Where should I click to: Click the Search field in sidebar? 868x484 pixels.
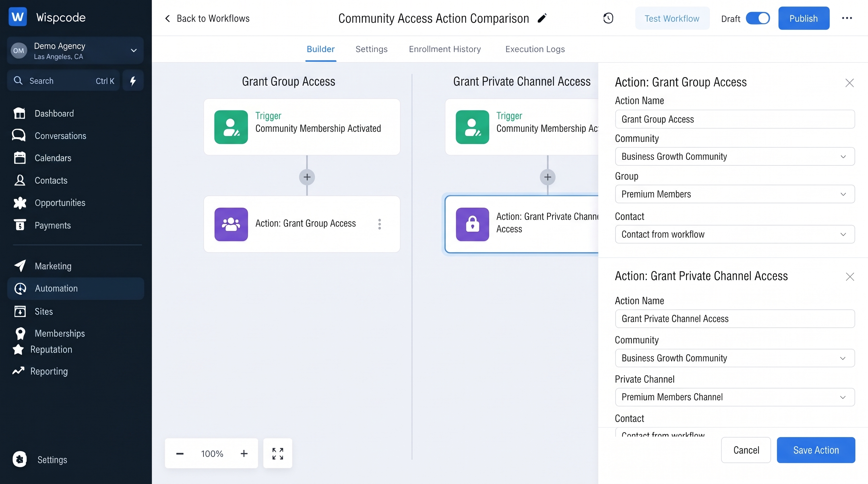[x=64, y=80]
